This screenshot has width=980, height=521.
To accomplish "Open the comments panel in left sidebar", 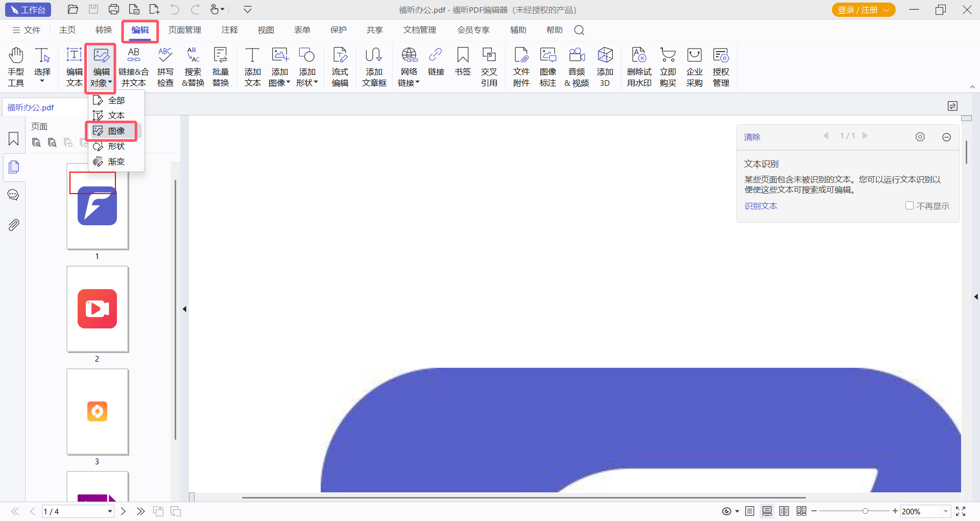I will pos(13,195).
